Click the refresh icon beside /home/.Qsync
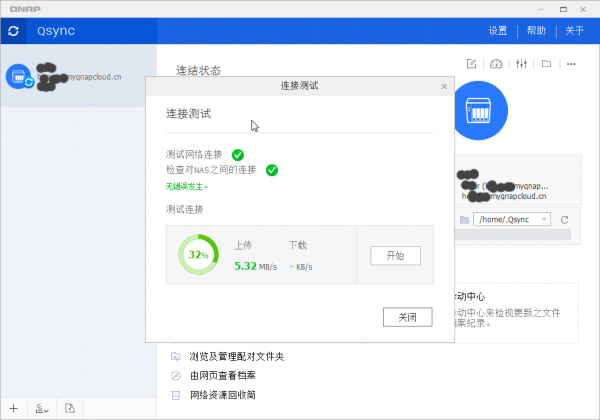Screen dimensions: 600x420 coord(564,219)
